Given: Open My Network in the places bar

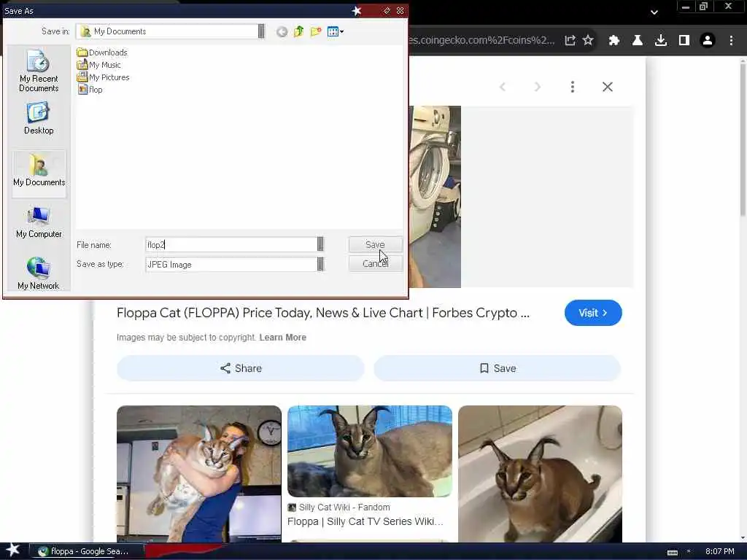Looking at the screenshot, I should tap(38, 274).
